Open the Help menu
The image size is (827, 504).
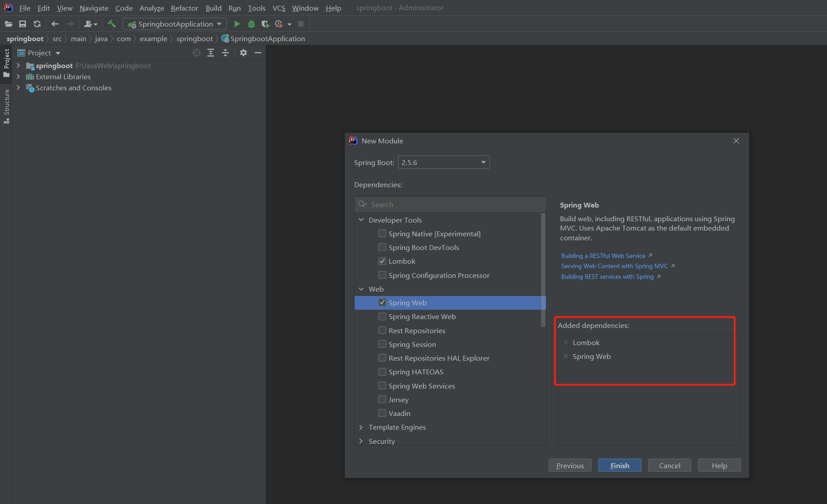pyautogui.click(x=333, y=8)
